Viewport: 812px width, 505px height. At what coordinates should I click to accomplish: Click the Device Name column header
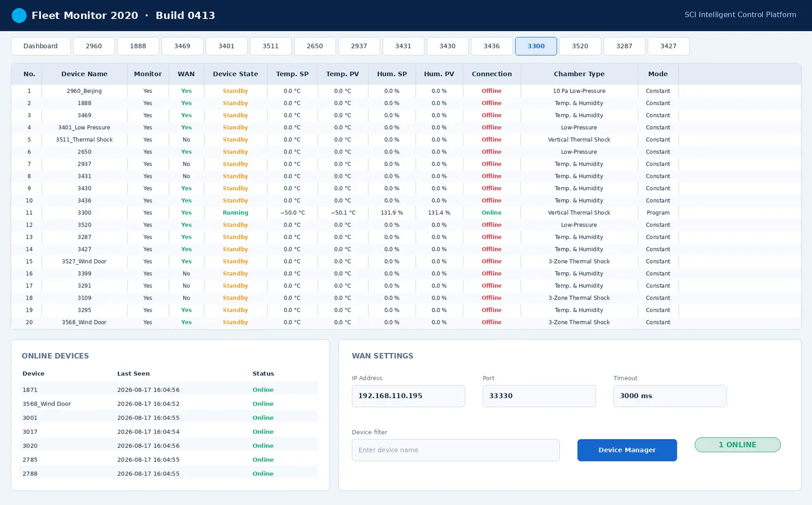pyautogui.click(x=84, y=74)
